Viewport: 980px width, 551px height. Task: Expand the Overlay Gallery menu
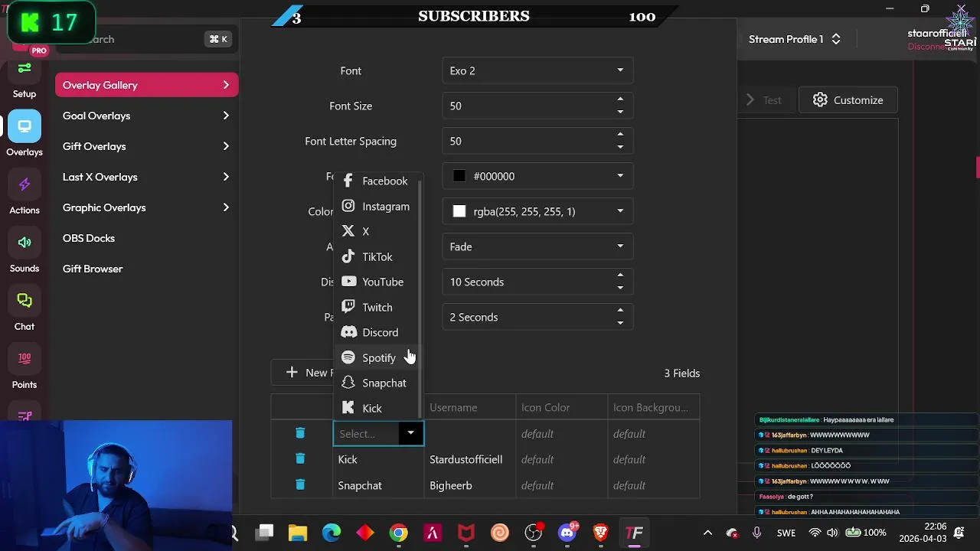point(146,85)
